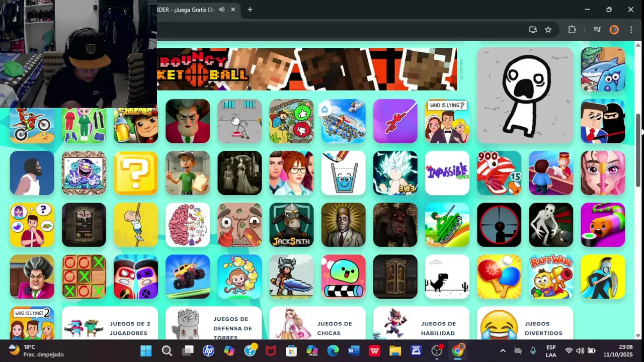
Task: Browse Juegos de Defensa de Torres category
Action: [214, 323]
